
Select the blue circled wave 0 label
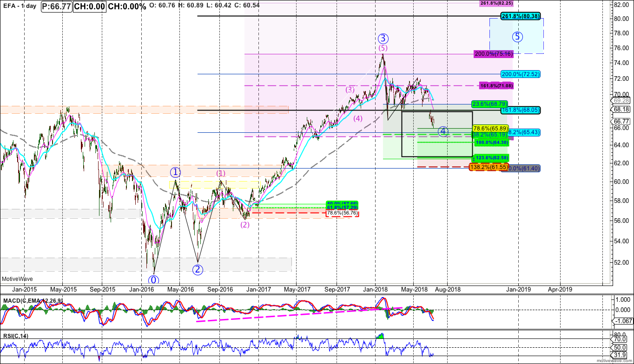click(x=153, y=280)
